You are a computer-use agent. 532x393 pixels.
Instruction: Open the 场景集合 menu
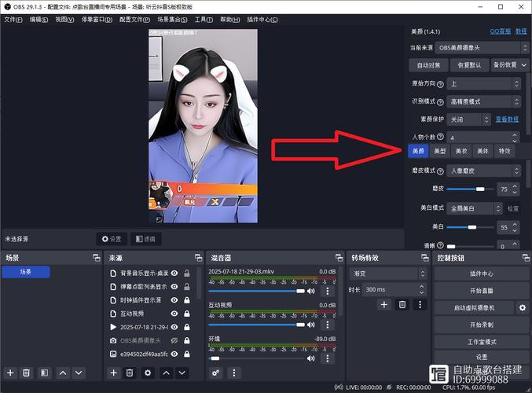coord(172,20)
